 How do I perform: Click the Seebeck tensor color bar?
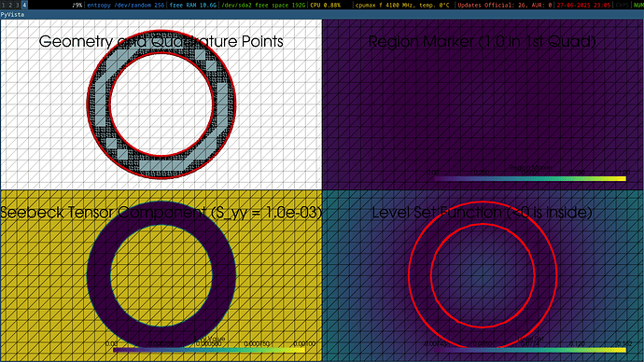[209, 350]
